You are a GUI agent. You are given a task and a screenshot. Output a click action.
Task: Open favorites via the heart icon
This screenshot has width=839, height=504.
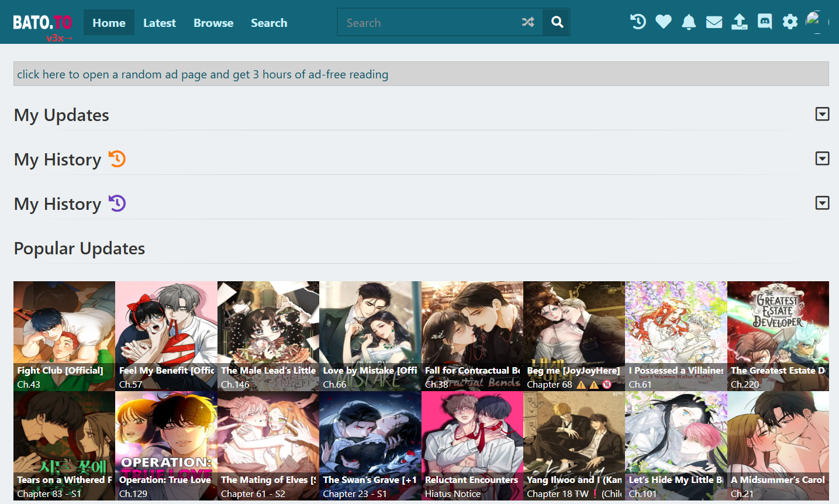[664, 22]
